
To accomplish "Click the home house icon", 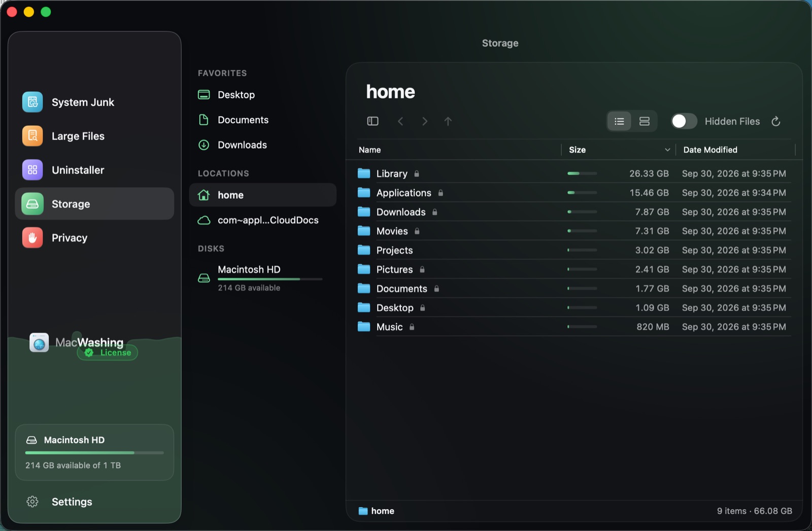I will [204, 195].
